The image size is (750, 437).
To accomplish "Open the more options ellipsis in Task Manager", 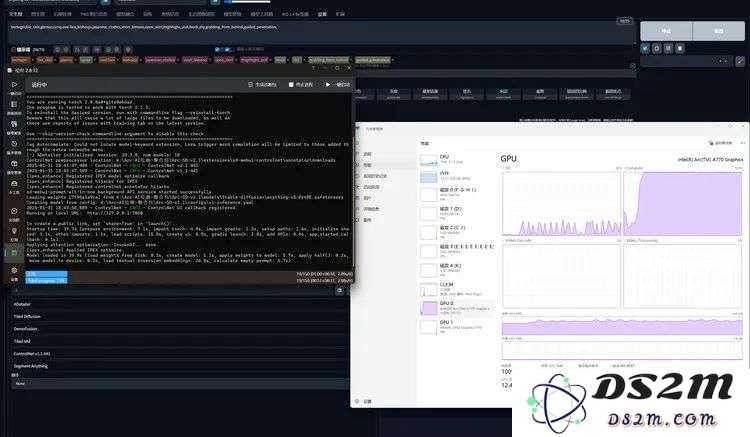I will 742,143.
